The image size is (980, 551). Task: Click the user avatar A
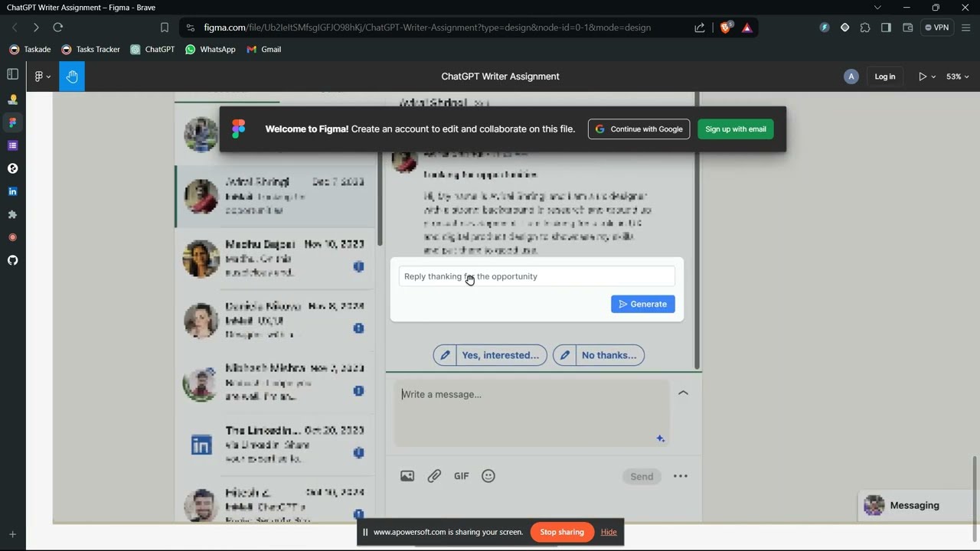click(851, 77)
